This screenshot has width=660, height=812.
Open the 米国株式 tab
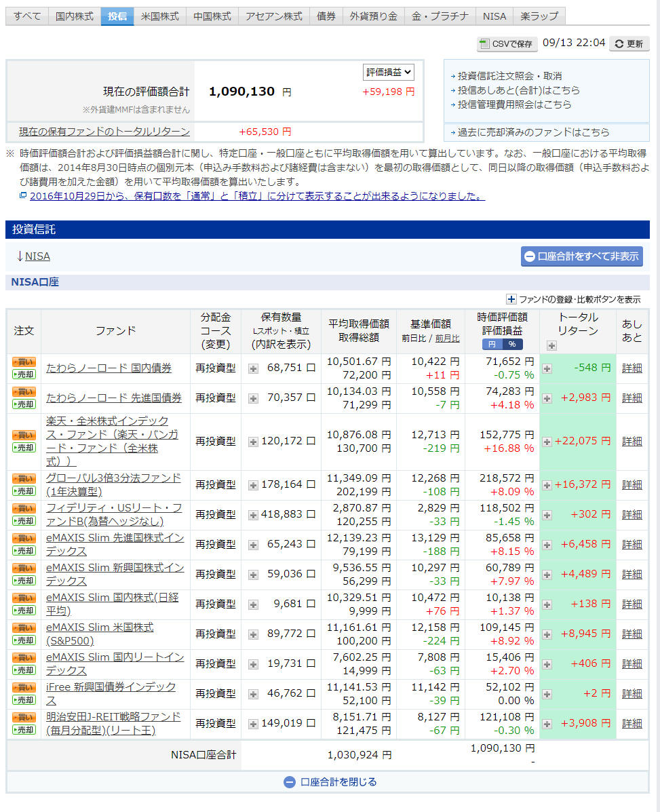point(160,16)
